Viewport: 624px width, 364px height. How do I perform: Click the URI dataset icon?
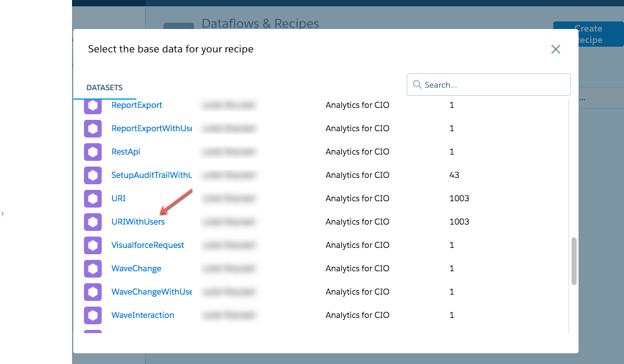(93, 199)
